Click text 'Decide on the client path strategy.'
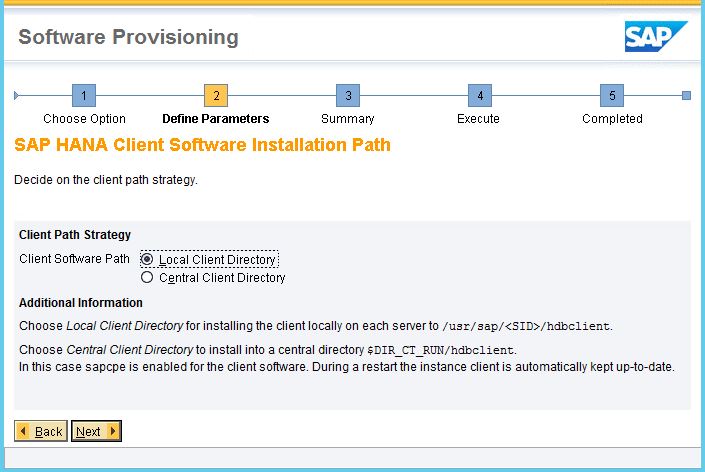Viewport: 705px width, 472px height. 106,180
